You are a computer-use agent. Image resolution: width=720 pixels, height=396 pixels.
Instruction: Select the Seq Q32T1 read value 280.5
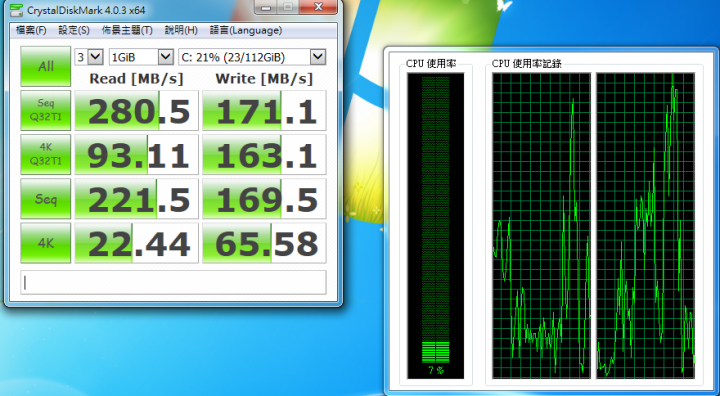click(136, 110)
